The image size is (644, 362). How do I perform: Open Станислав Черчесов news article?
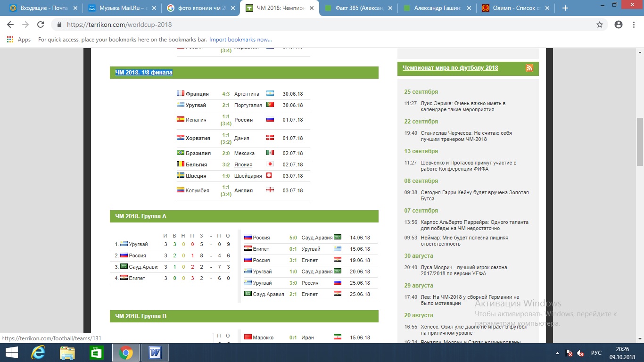pos(466,136)
